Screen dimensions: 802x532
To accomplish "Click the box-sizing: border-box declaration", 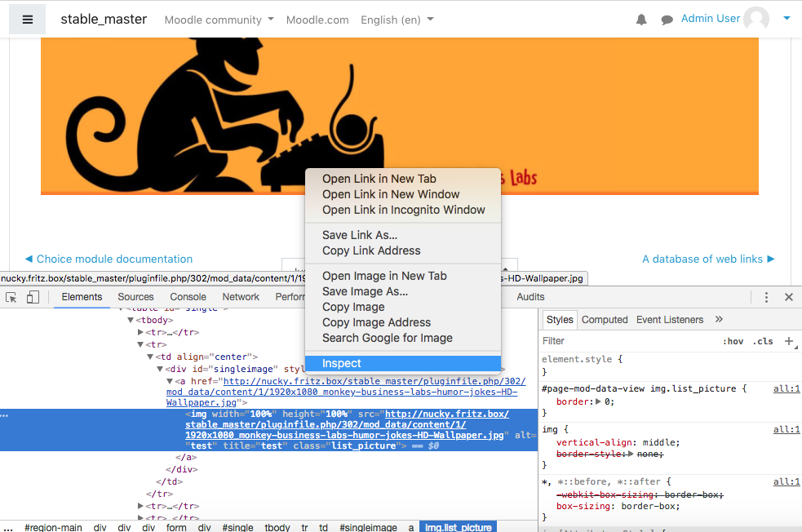I will click(x=618, y=507).
